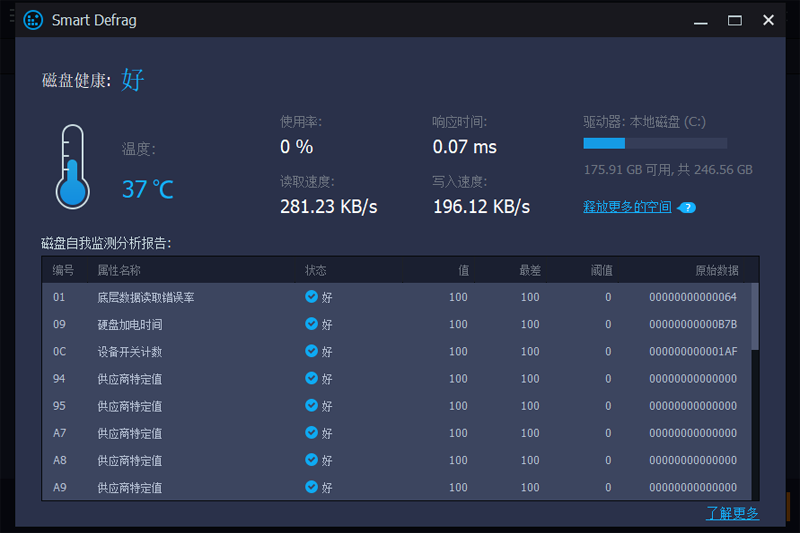The image size is (800, 533).
Task: Close the Smart Defrag window
Action: coord(768,20)
